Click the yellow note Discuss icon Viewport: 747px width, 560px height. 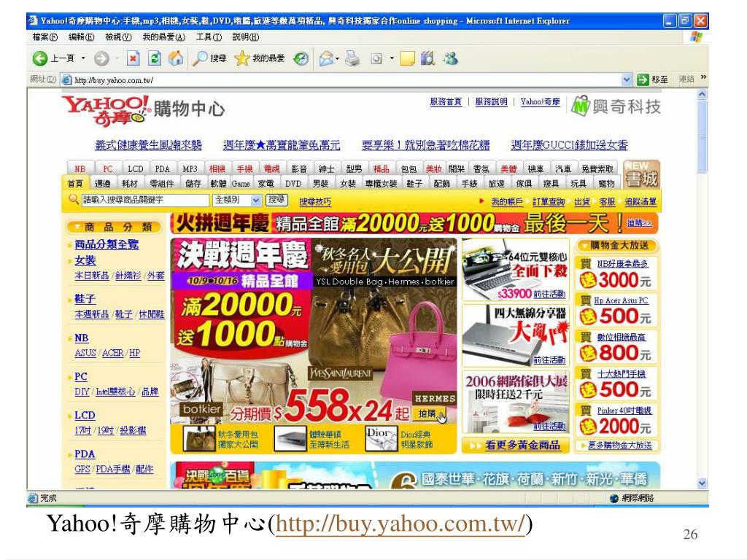coord(408,58)
